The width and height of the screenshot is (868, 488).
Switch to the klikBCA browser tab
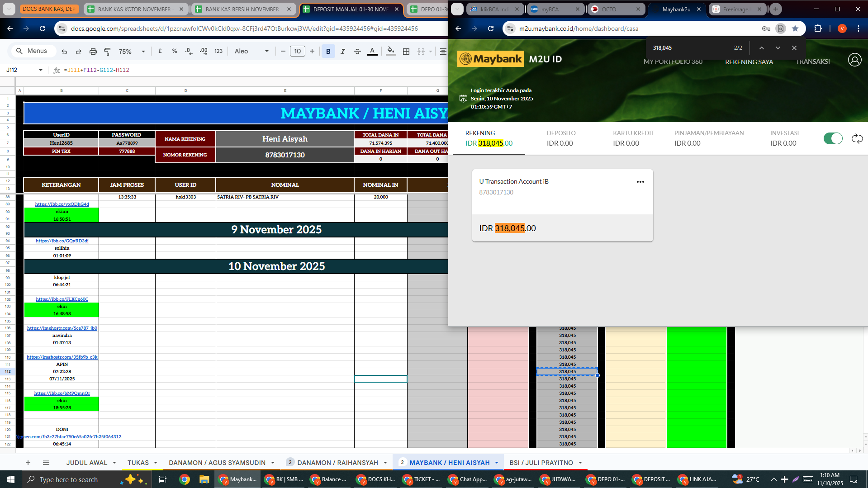tap(494, 9)
